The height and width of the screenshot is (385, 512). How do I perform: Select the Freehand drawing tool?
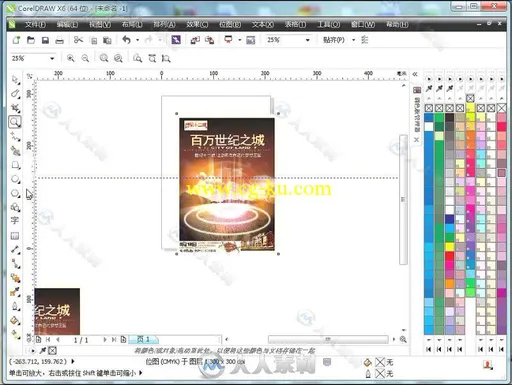(15, 137)
